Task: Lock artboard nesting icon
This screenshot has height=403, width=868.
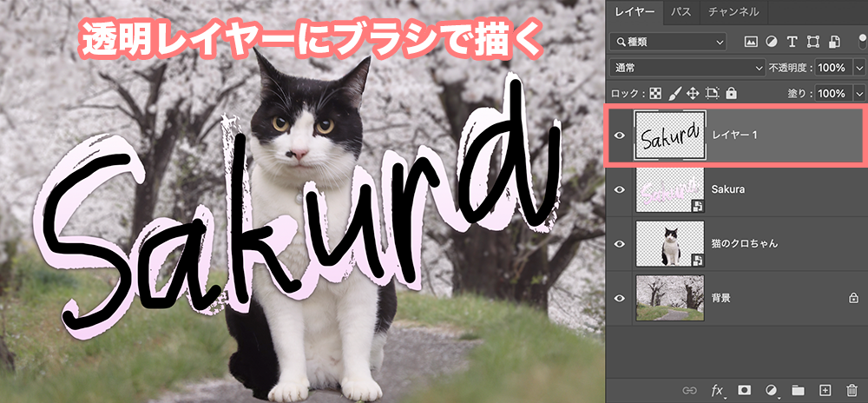Action: coord(712,93)
